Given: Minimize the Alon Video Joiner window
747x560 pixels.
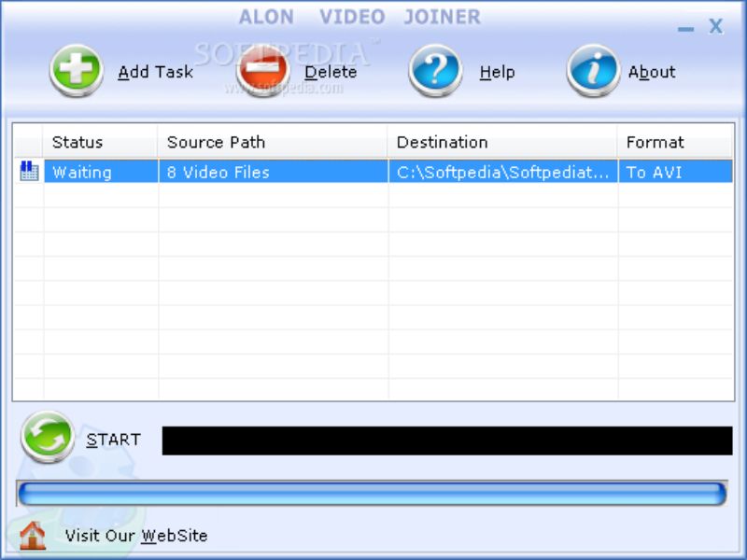Looking at the screenshot, I should 686,28.
